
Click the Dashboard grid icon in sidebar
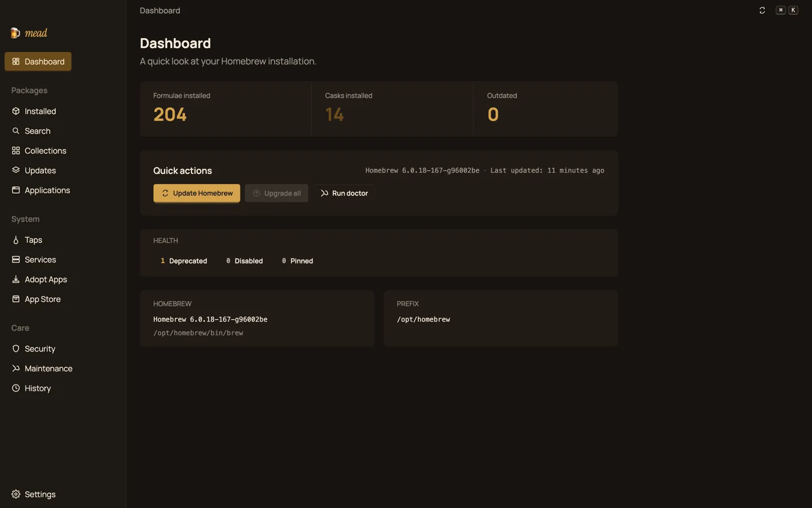[16, 61]
